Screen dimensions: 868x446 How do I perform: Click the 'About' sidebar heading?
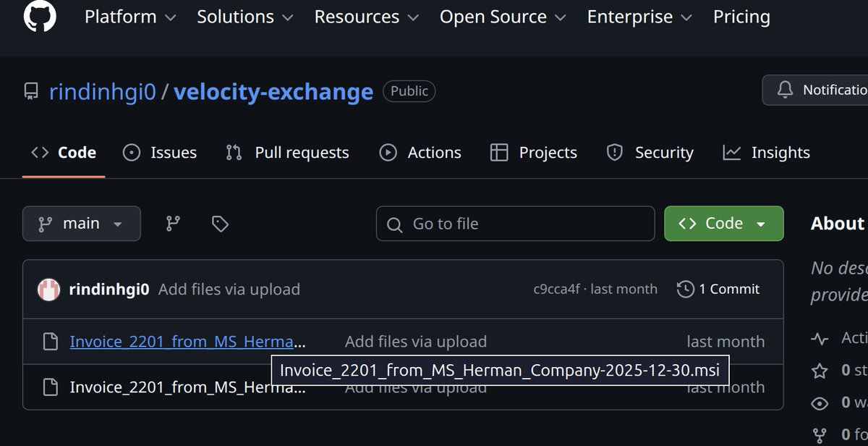[838, 224]
